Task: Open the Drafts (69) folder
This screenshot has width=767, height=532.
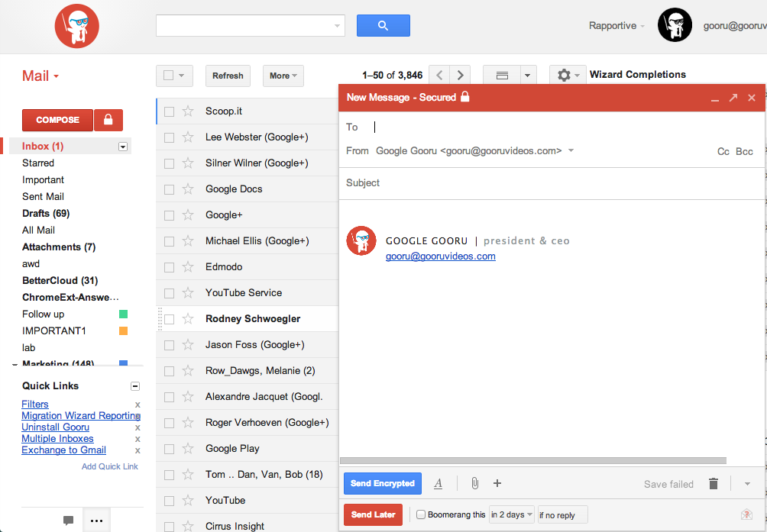Action: pyautogui.click(x=46, y=214)
